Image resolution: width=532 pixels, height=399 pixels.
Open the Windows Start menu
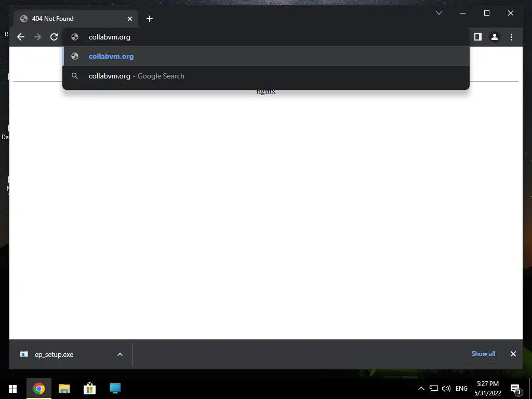(13, 389)
